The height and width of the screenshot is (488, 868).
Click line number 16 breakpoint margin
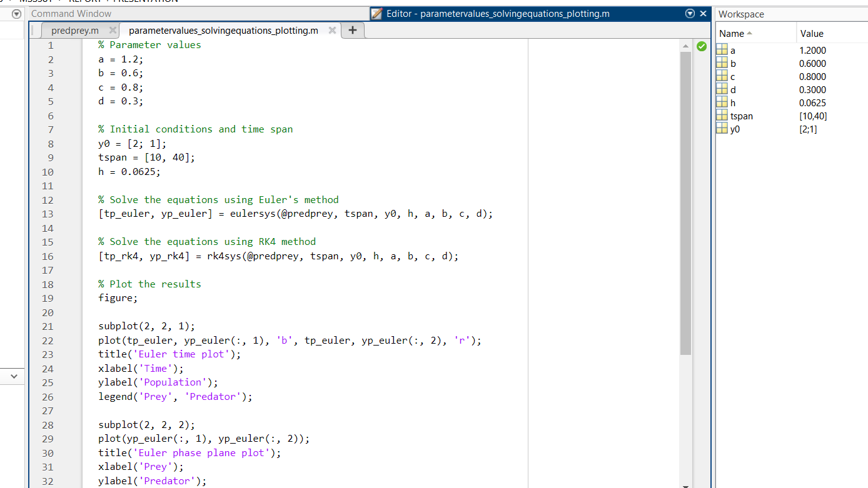[x=48, y=256]
